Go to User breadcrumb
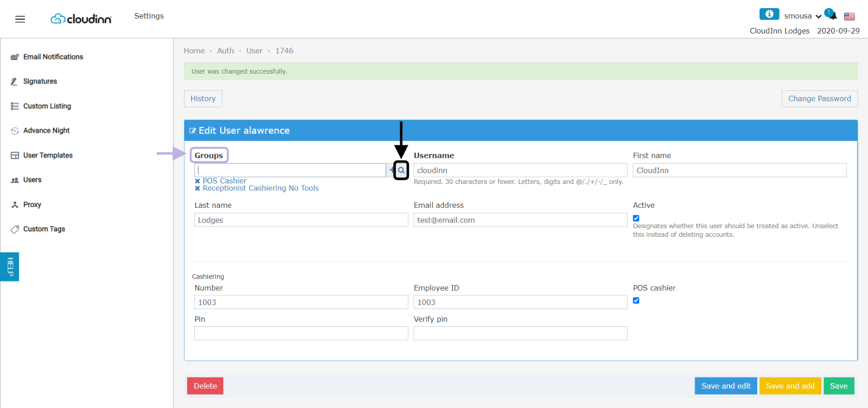The width and height of the screenshot is (868, 408). 254,51
